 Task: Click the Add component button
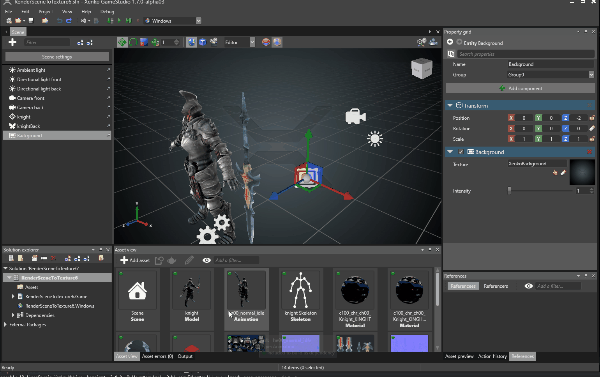pos(520,88)
